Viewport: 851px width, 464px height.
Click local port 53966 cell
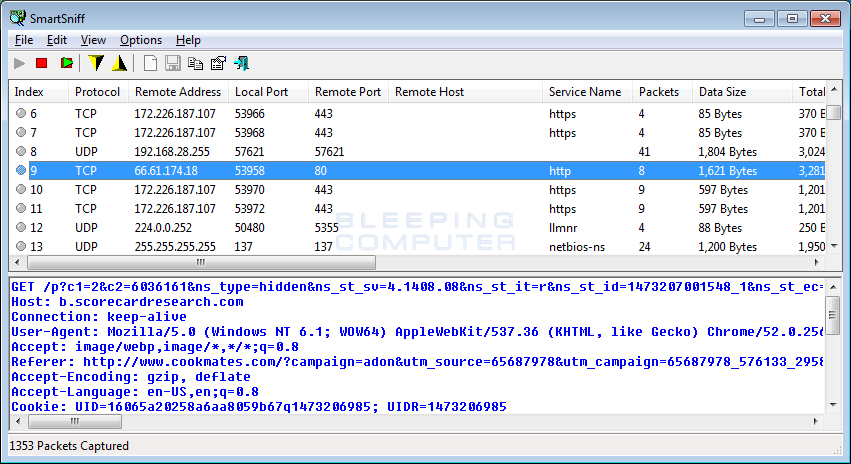click(x=250, y=113)
